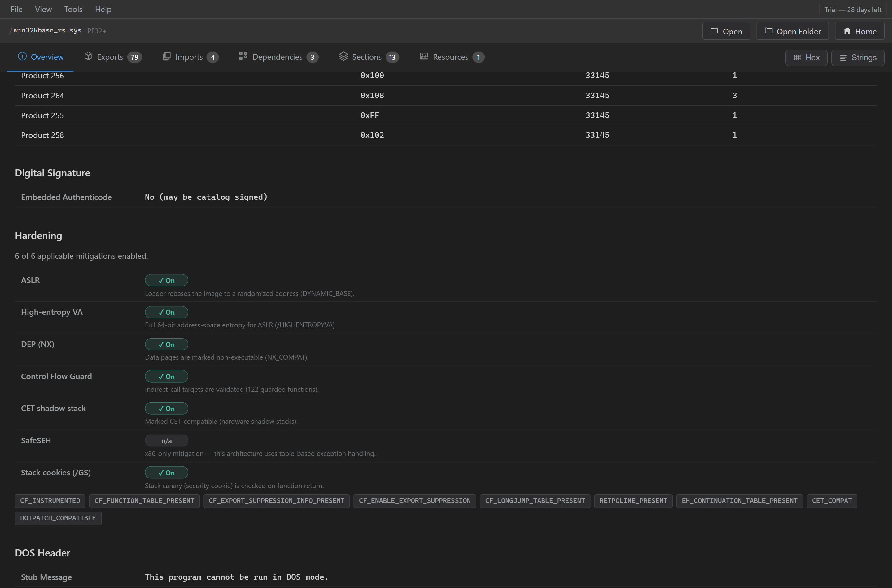Switch to the Resources tab
The width and height of the screenshot is (892, 588).
point(452,57)
